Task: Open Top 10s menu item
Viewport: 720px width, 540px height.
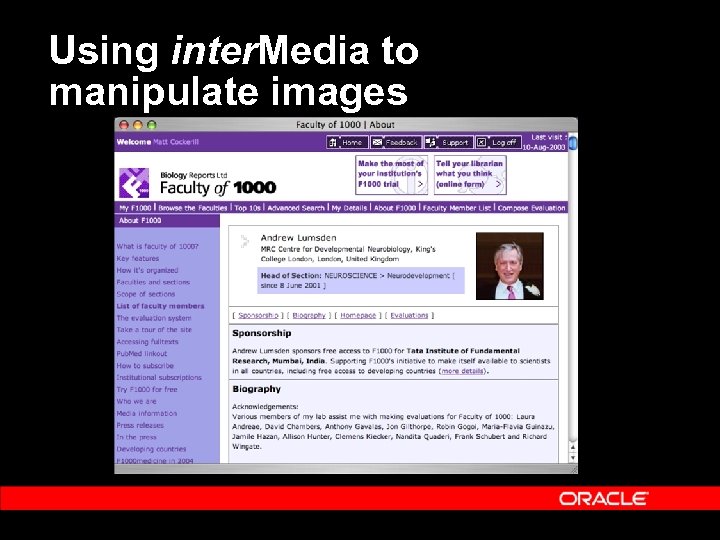Action: [248, 208]
